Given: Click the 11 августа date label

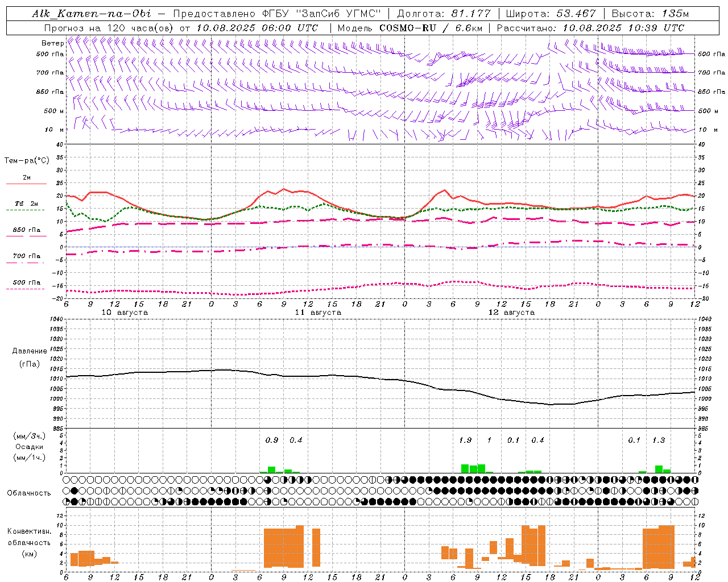Looking at the screenshot, I should click(318, 313).
